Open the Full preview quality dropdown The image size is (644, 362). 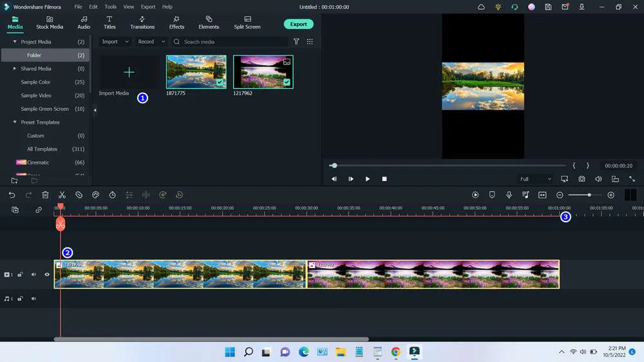pyautogui.click(x=535, y=179)
